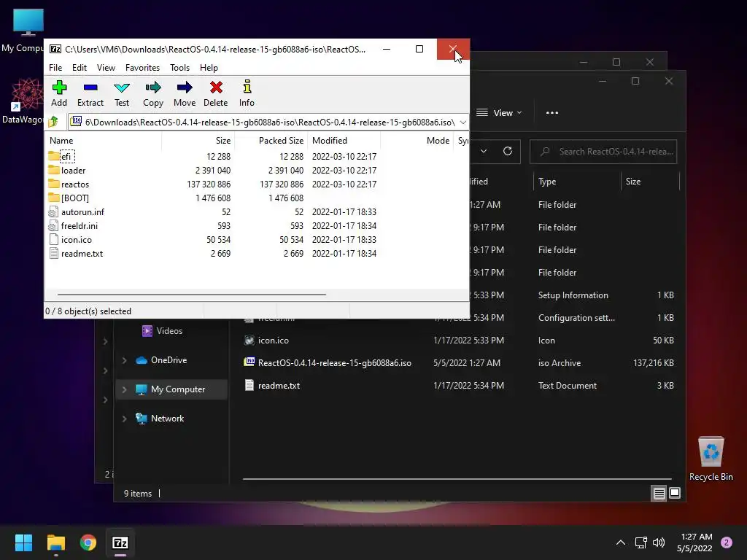Click the Search ReactOS search box
The width and height of the screenshot is (747, 560).
(x=603, y=152)
